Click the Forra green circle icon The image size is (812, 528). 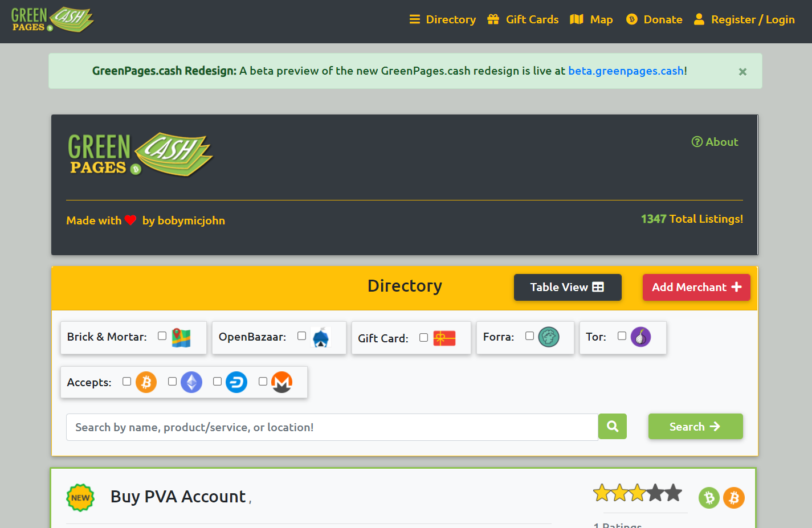coord(549,337)
